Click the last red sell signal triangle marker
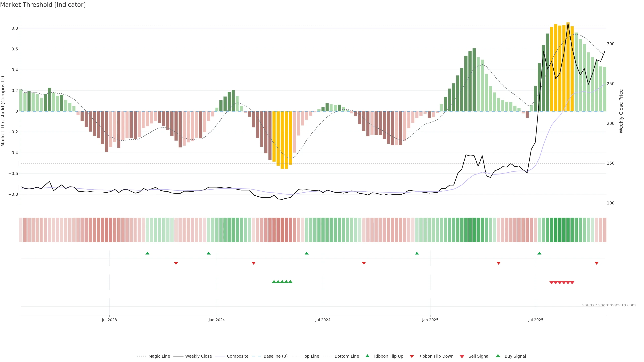The width and height of the screenshot is (644, 362). tap(572, 283)
